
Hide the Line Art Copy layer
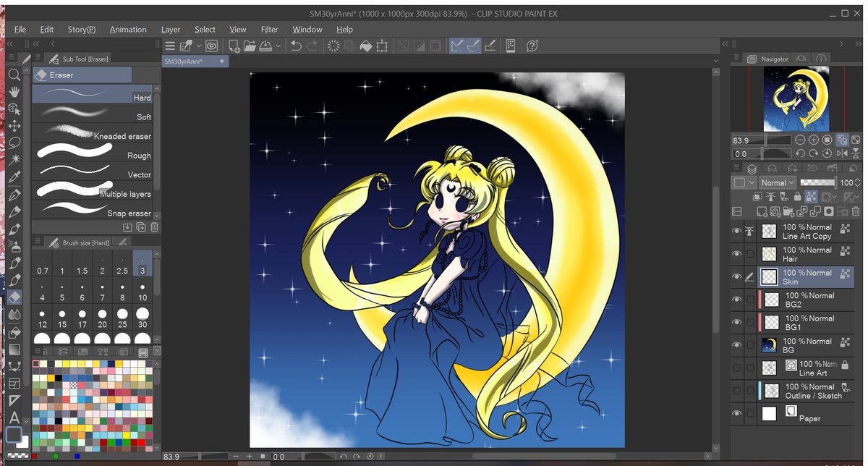tap(737, 232)
